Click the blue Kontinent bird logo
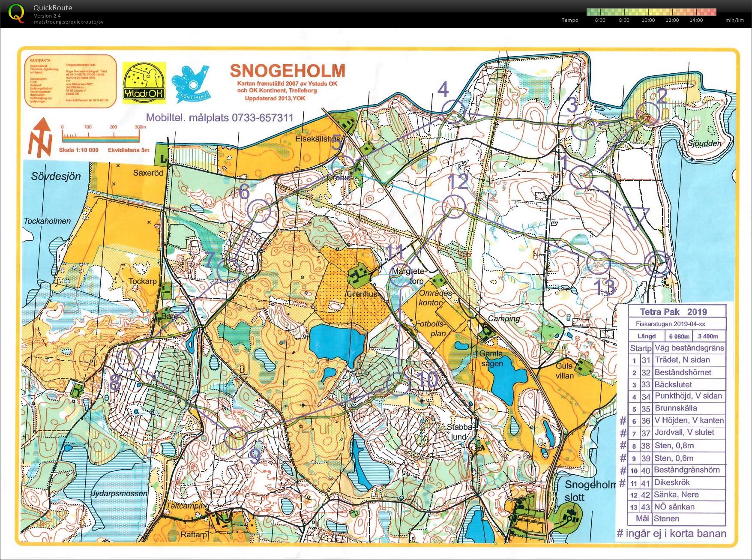752x560 pixels. (192, 83)
